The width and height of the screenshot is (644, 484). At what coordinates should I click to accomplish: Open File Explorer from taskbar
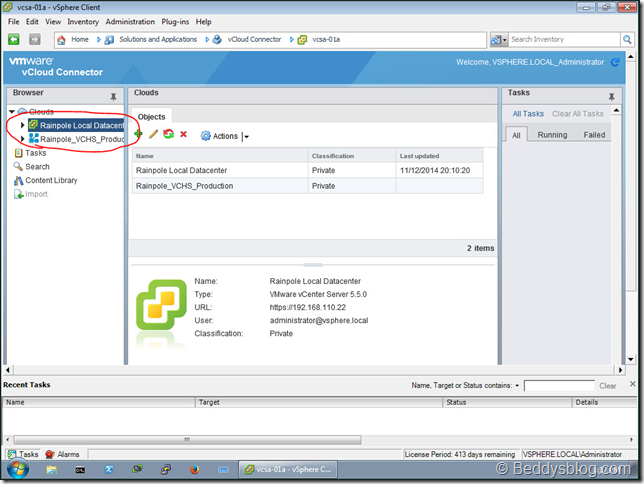click(51, 469)
